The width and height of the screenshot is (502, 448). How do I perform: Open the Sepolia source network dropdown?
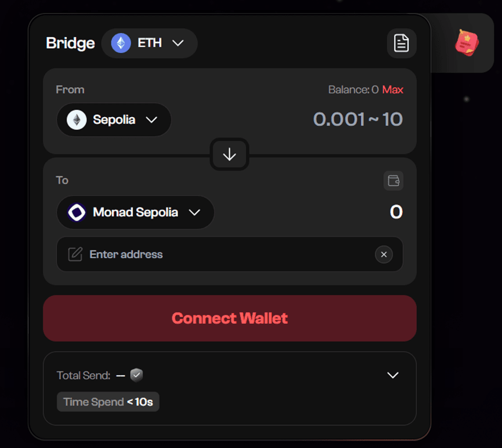click(x=114, y=120)
